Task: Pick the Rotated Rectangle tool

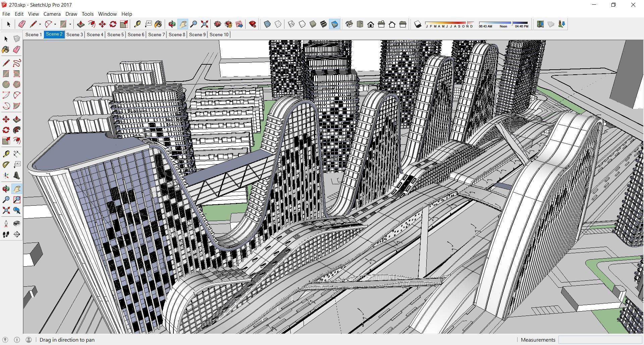Action: (x=17, y=74)
